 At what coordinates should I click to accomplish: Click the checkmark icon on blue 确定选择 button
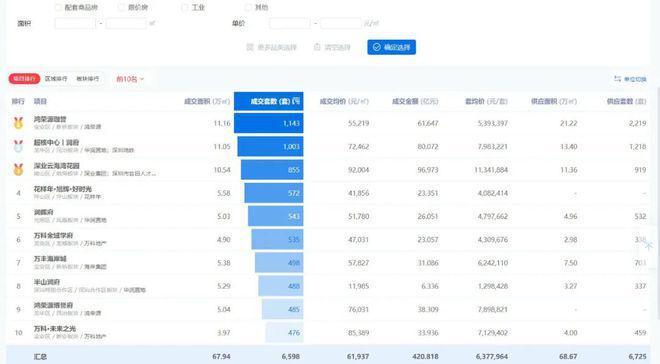tap(377, 47)
